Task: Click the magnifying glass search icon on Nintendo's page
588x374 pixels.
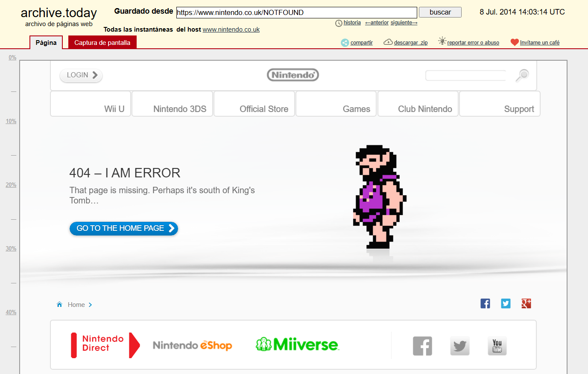Action: tap(521, 76)
